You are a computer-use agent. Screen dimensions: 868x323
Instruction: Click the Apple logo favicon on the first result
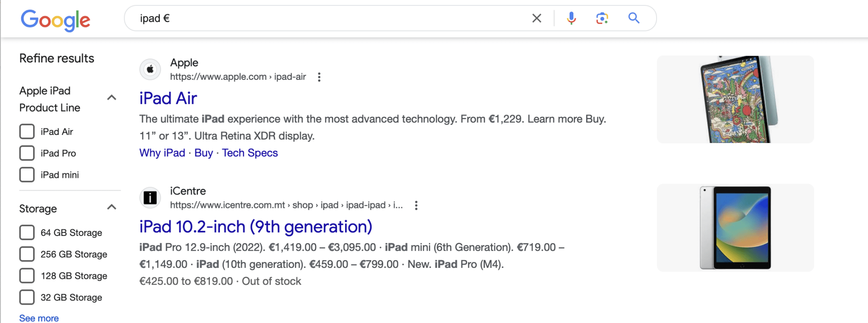150,69
